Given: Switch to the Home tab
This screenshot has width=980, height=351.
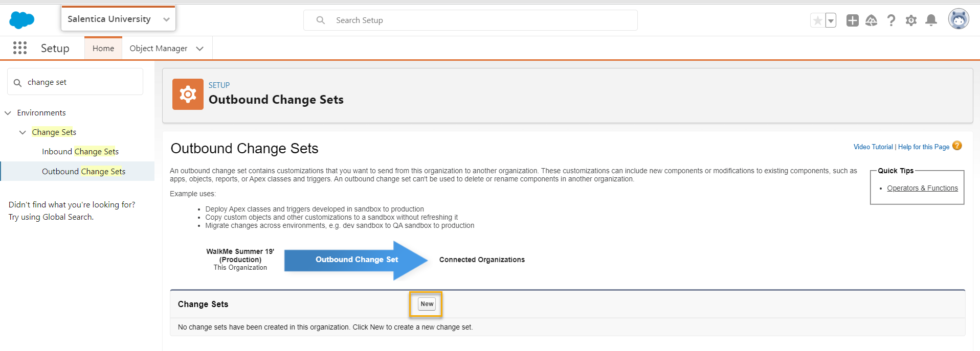Looking at the screenshot, I should point(103,49).
